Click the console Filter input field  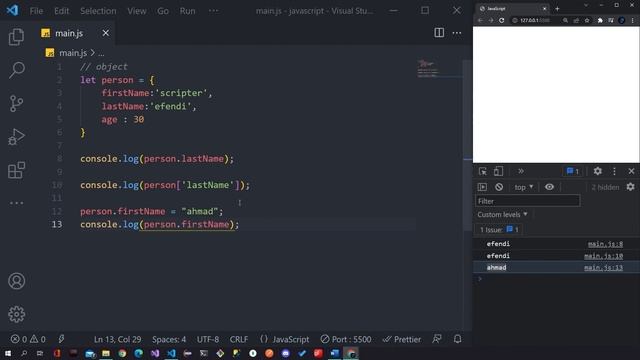pos(527,201)
